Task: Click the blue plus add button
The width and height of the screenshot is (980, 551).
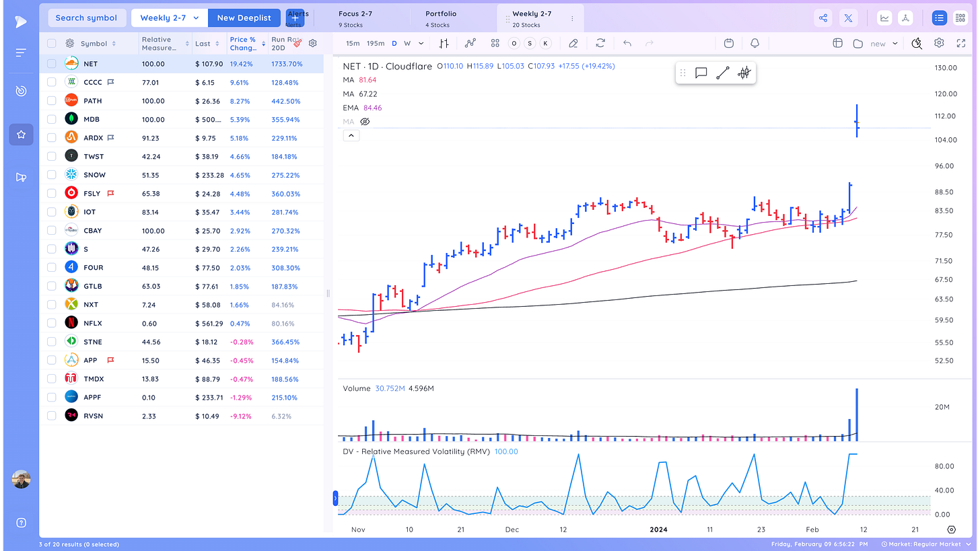Action: (x=295, y=18)
